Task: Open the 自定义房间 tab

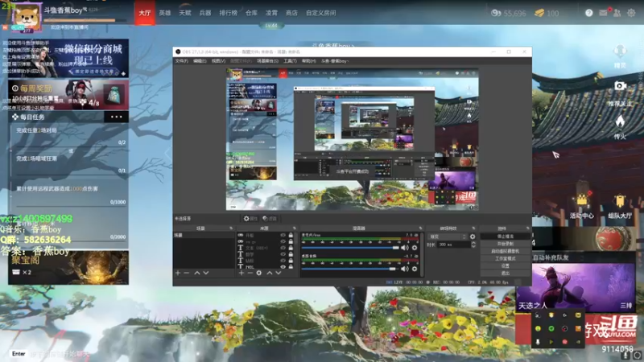Action: (320, 13)
